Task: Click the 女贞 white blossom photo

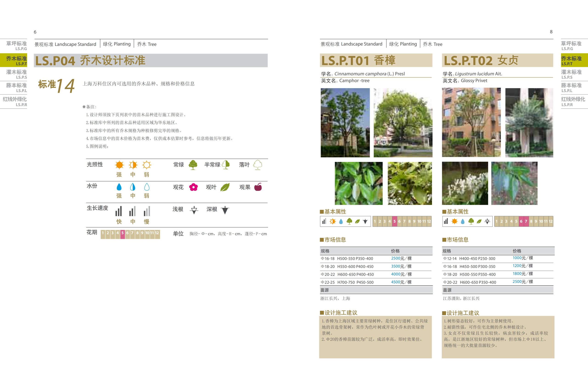Action: click(x=465, y=183)
